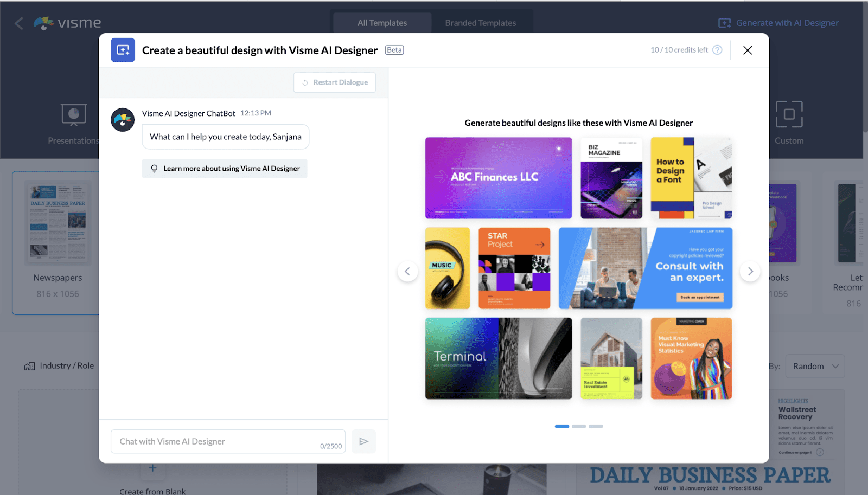Screen dimensions: 868x495
Task: Open the credits help question mark icon
Action: pos(717,49)
